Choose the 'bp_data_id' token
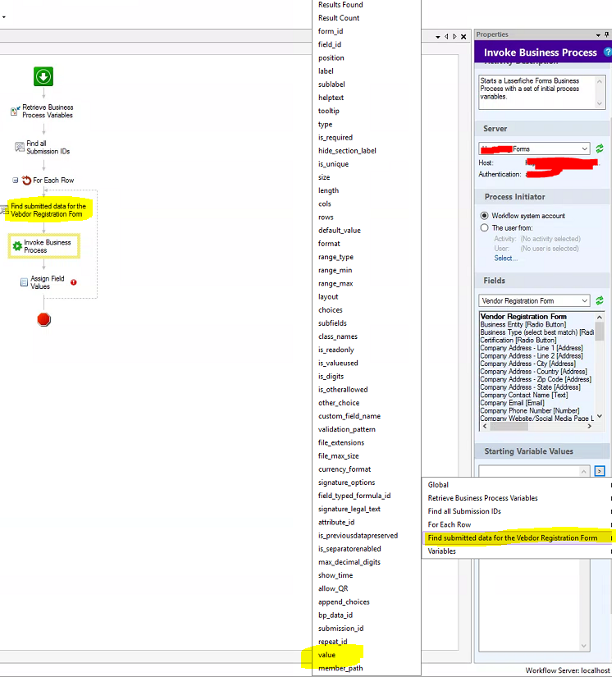Viewport: 616px width, 677px height. click(335, 615)
